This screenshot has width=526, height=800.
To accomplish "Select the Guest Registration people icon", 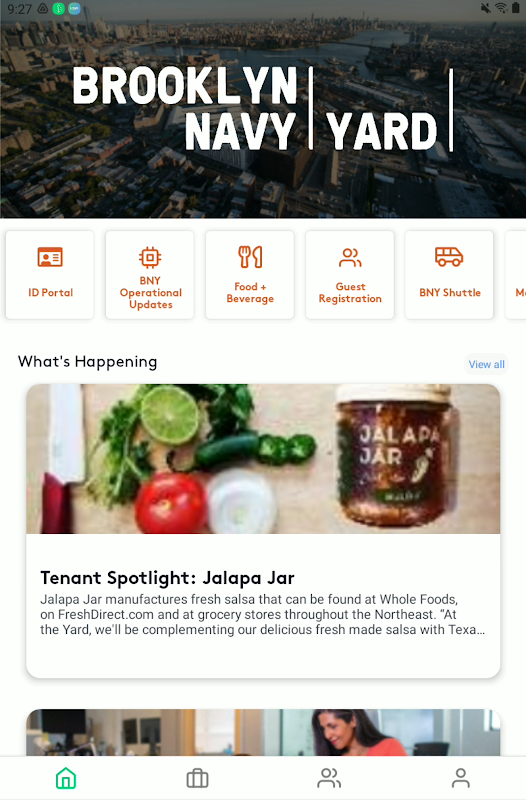I will click(350, 258).
